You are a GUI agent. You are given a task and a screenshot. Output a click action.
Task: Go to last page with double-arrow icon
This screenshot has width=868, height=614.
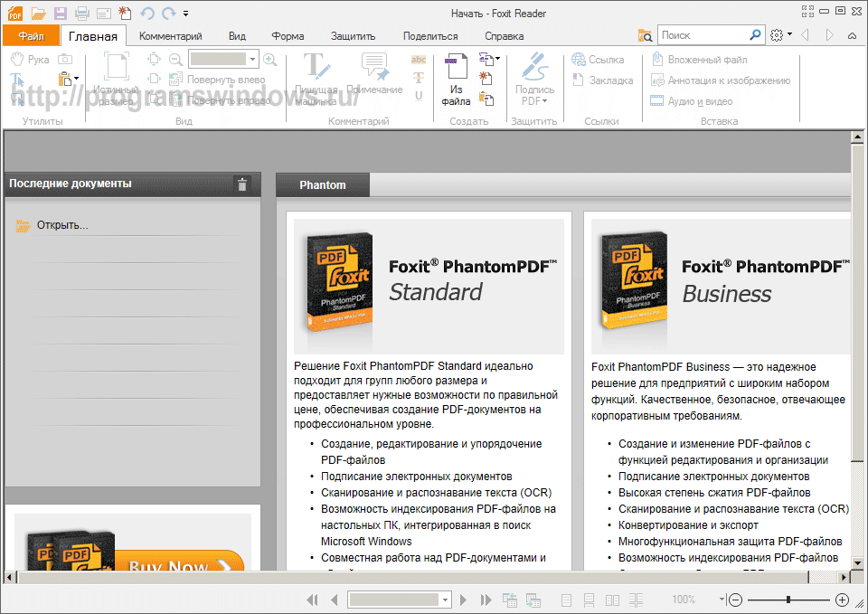click(486, 600)
